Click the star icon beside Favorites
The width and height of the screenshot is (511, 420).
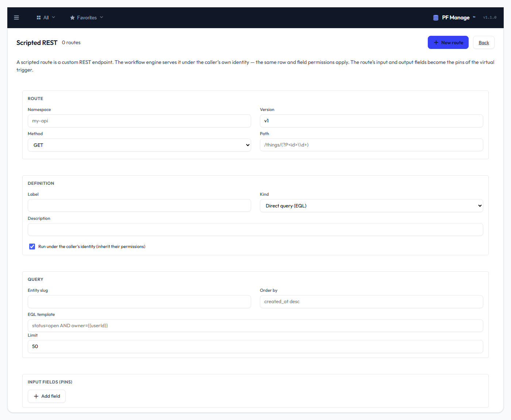pos(72,18)
